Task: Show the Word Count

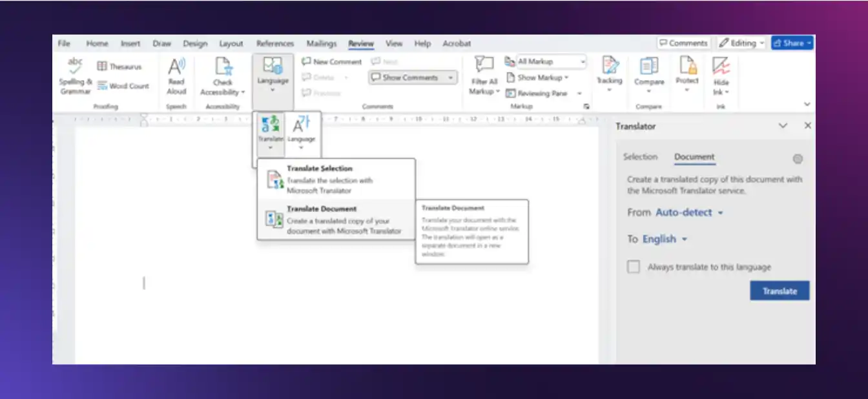Action: (x=123, y=86)
